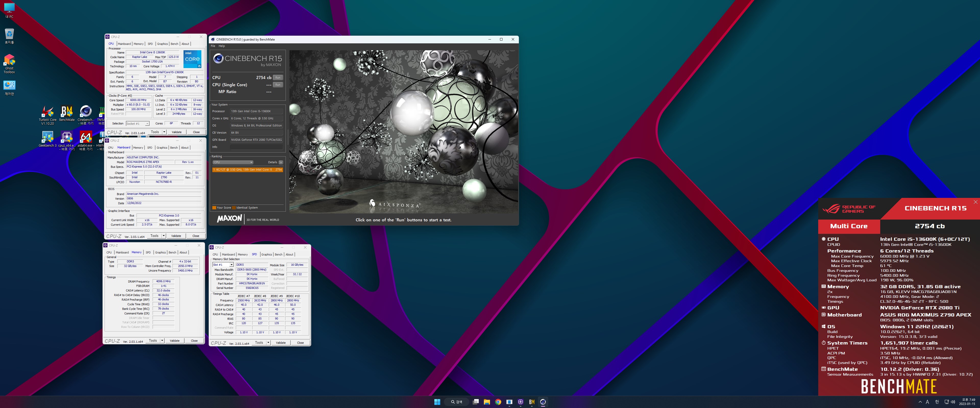Switch to BenchMate taskbar icon
980x408 pixels.
pyautogui.click(x=532, y=402)
